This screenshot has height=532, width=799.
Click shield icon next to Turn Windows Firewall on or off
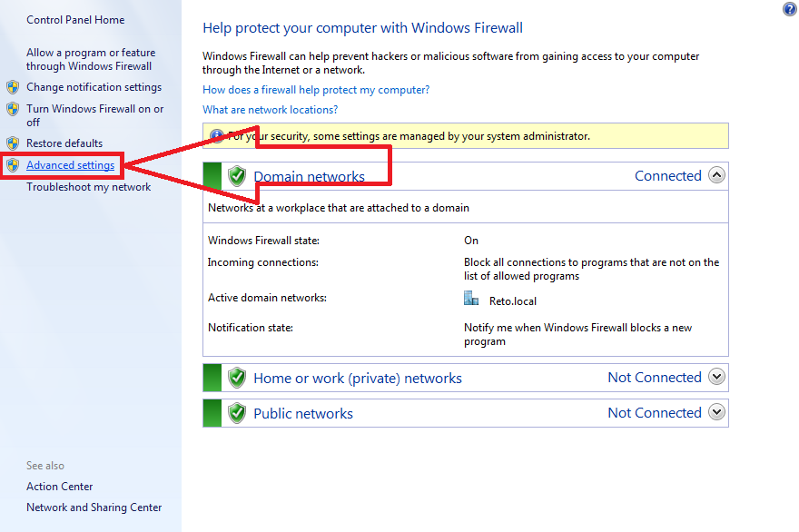[13, 109]
